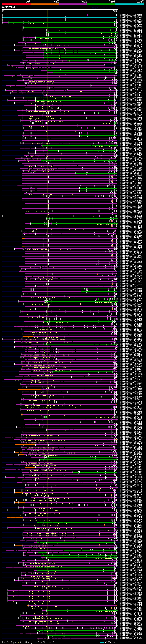
Task: Select the UniRef100_P93013 label
Action: [x=131, y=216]
